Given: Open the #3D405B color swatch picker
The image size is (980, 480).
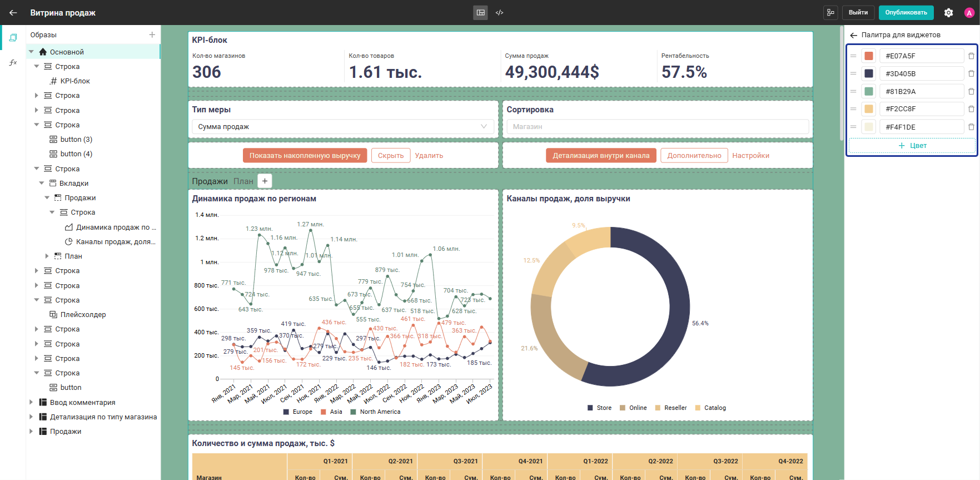Looking at the screenshot, I should point(869,73).
